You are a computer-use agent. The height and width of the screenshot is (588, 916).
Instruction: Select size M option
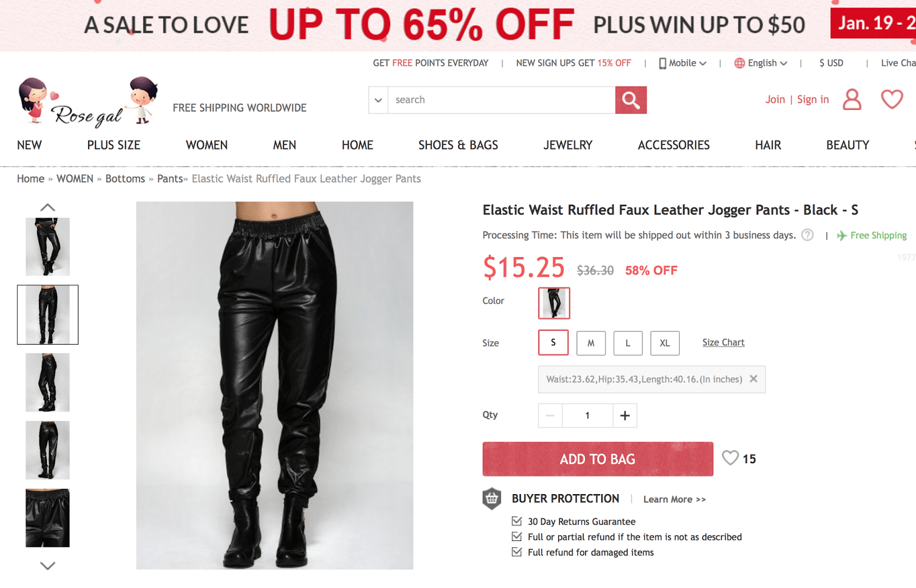pyautogui.click(x=591, y=344)
